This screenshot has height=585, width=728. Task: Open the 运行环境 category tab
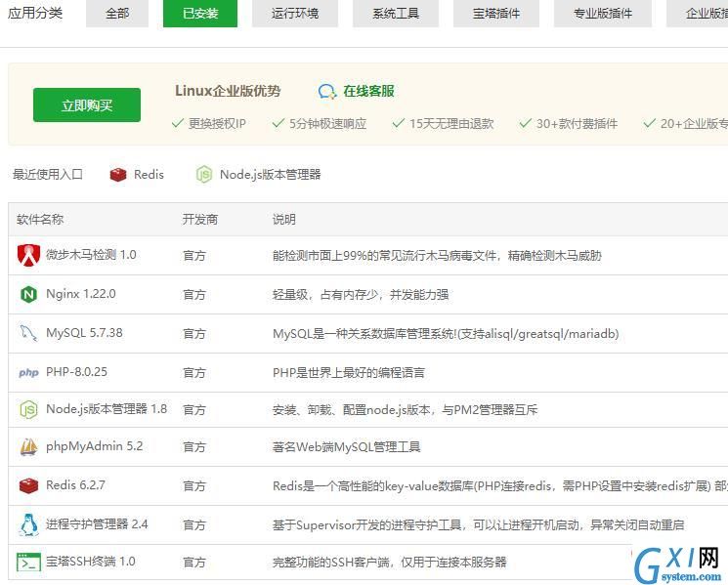[295, 13]
